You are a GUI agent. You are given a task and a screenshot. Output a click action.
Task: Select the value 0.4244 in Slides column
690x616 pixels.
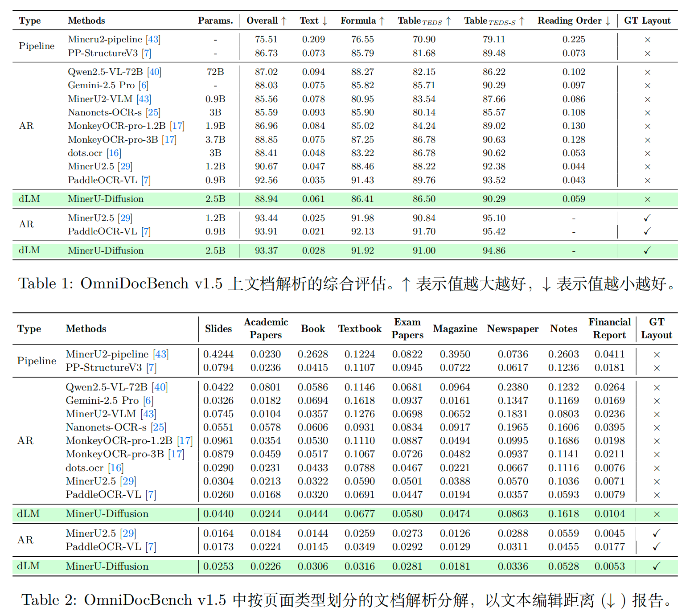[x=218, y=354]
